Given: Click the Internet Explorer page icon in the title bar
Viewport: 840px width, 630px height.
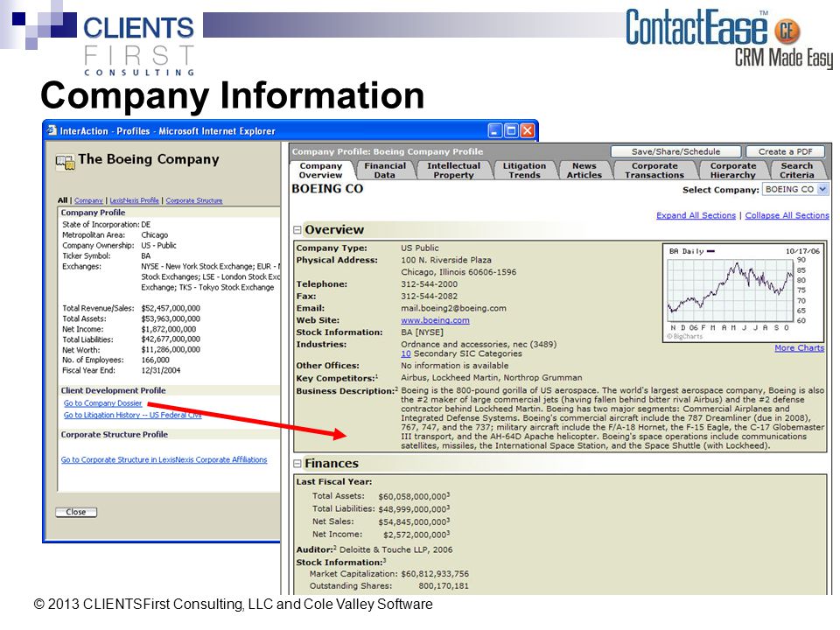Looking at the screenshot, I should coord(52,130).
